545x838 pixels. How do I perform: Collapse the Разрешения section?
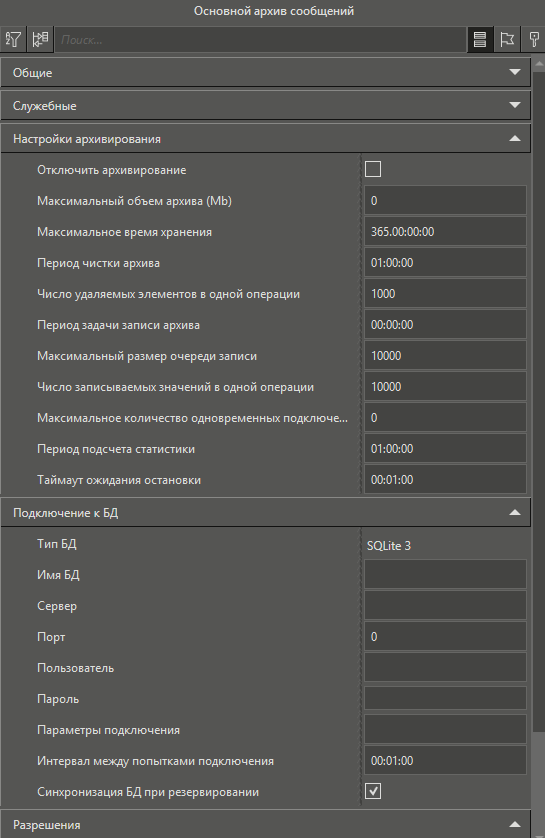coord(515,825)
